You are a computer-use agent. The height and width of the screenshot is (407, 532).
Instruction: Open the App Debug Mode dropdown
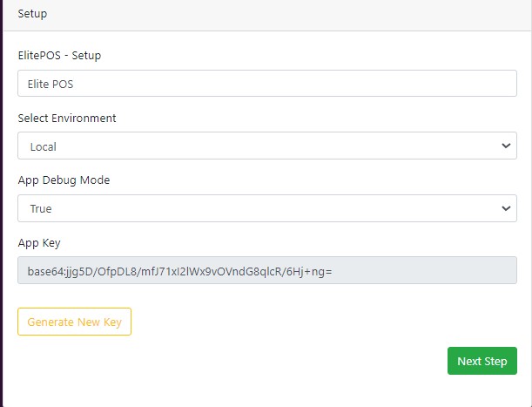[267, 208]
